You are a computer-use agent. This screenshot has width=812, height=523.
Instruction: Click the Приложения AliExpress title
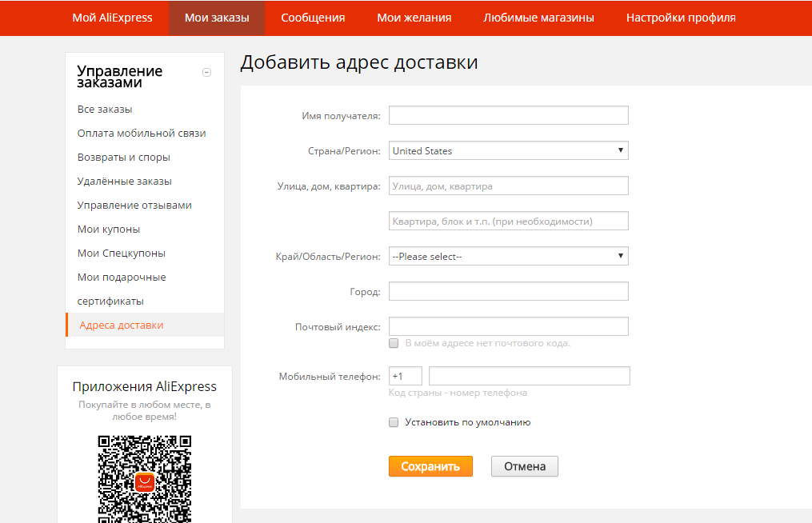[x=145, y=387]
